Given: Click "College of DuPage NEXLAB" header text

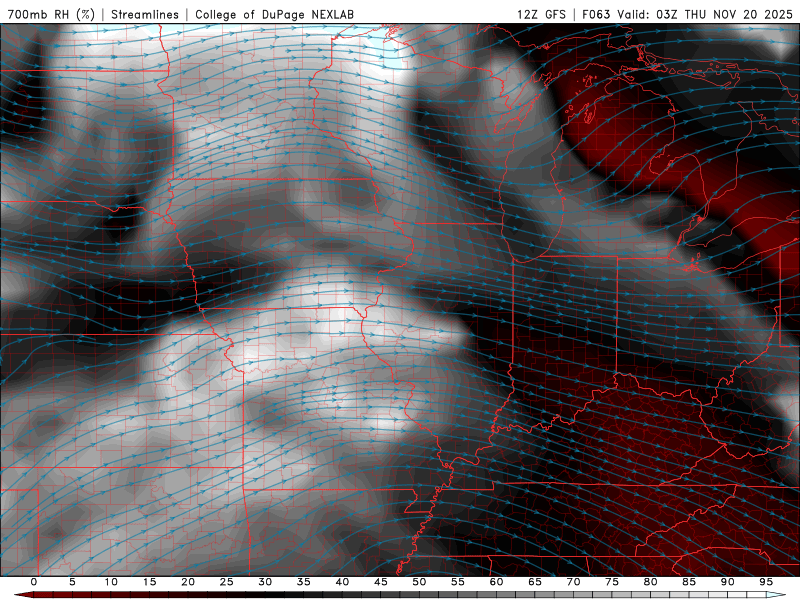Looking at the screenshot, I should (274, 14).
